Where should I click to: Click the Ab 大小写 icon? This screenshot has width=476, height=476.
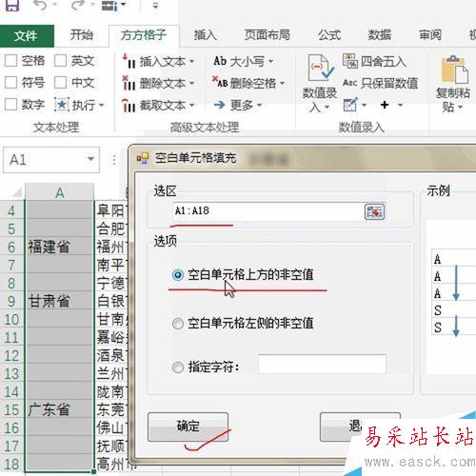pyautogui.click(x=220, y=61)
